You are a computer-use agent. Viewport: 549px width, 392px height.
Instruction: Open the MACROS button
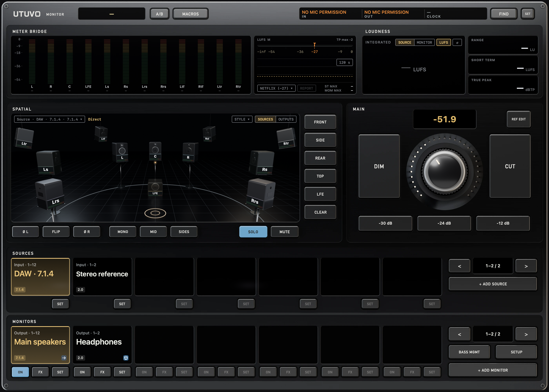coord(191,14)
